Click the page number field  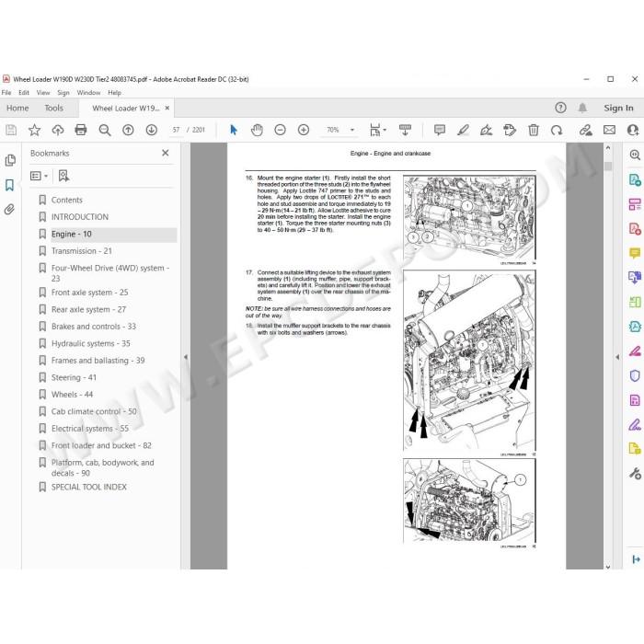(x=176, y=131)
